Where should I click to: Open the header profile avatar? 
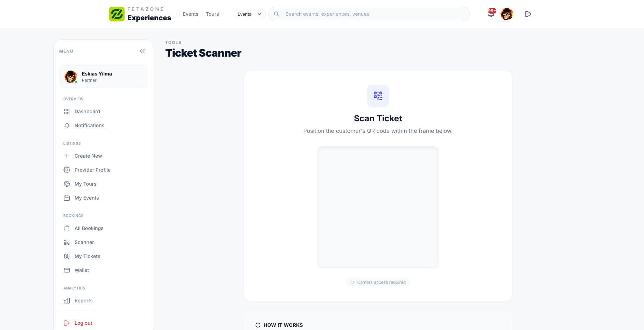click(507, 14)
